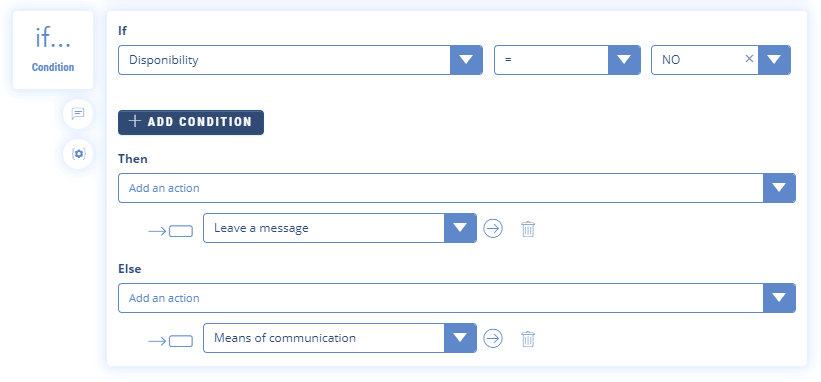Viewport: 821px width, 382px height.
Task: Click go-to arrow beside Means of communication
Action: [x=493, y=339]
